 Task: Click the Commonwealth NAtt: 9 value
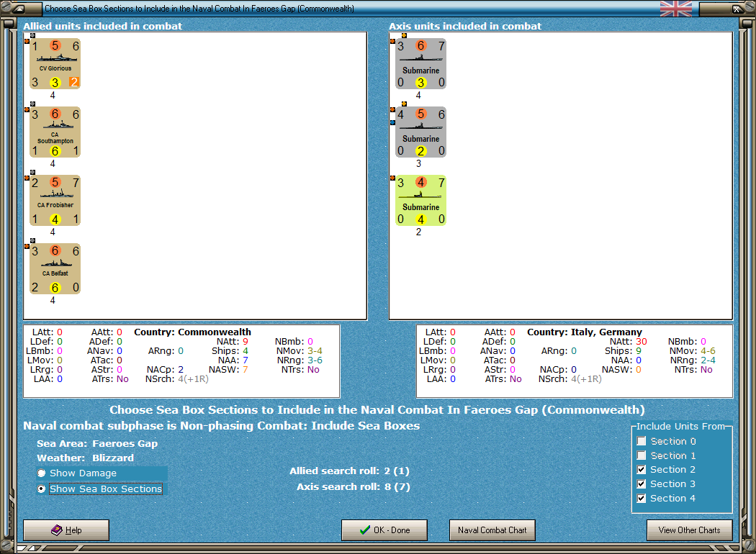click(246, 341)
